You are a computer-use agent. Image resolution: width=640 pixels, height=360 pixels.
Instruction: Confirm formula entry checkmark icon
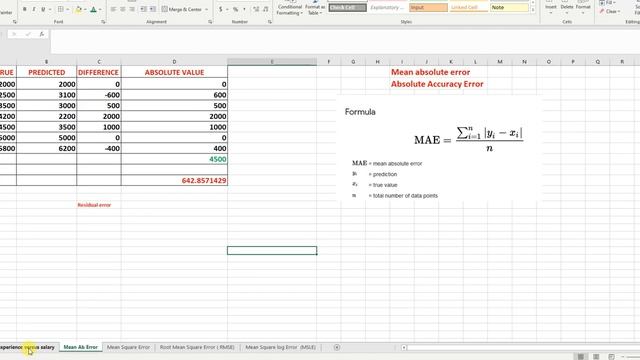(28, 34)
